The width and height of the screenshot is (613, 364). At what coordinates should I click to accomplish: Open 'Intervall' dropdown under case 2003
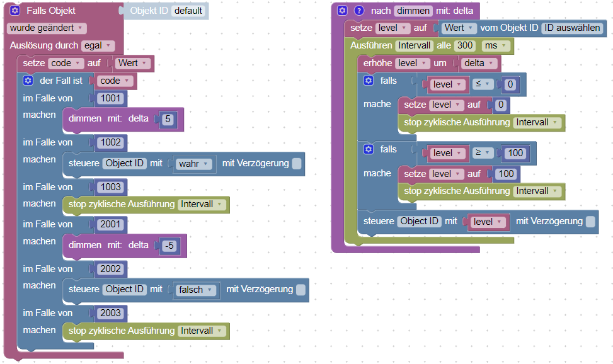(x=202, y=331)
